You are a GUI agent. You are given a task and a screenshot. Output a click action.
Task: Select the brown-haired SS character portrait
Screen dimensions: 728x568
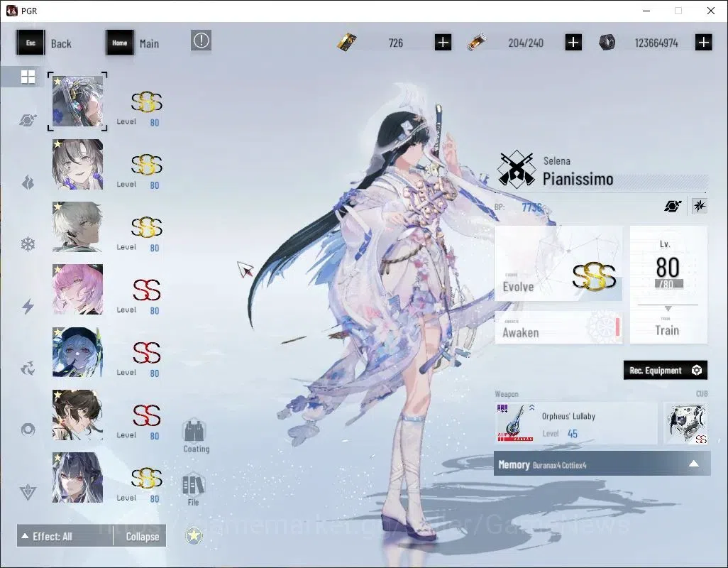click(77, 415)
